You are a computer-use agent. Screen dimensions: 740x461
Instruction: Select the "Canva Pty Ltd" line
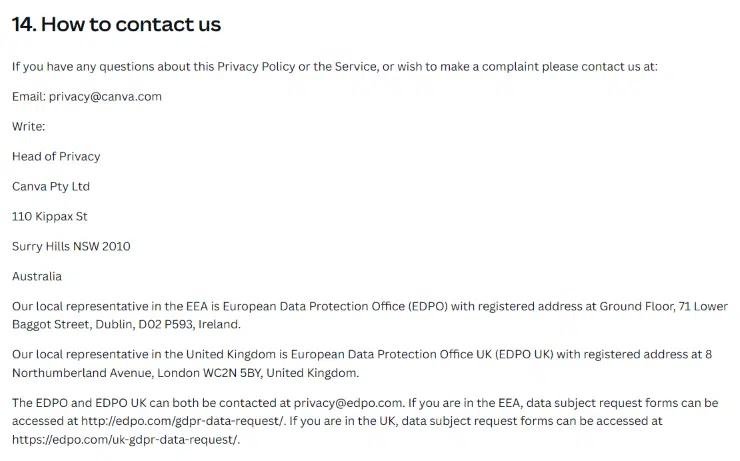click(51, 186)
